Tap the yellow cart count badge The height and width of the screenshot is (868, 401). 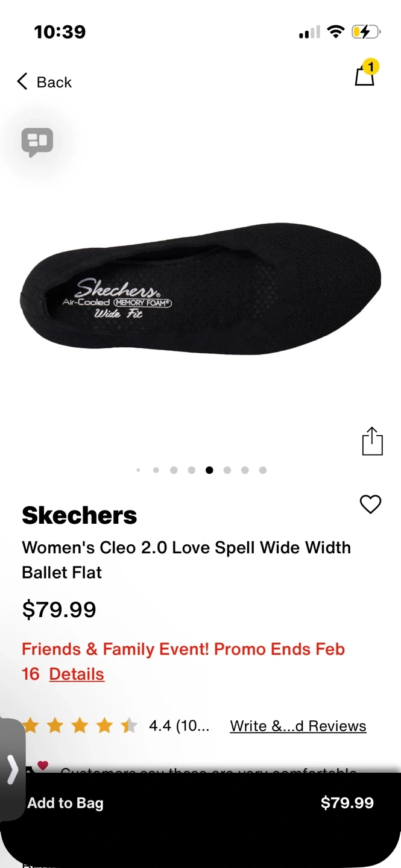point(371,66)
